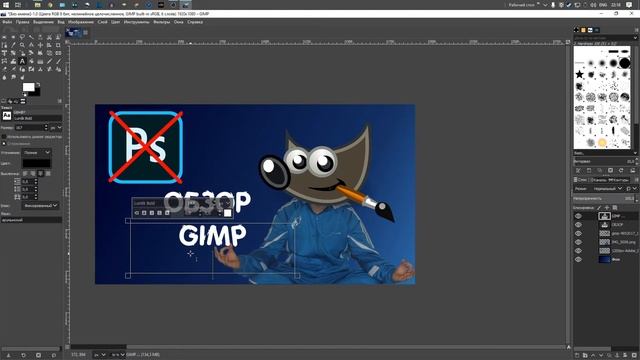Adjust the layer opacity slider

[x=605, y=198]
